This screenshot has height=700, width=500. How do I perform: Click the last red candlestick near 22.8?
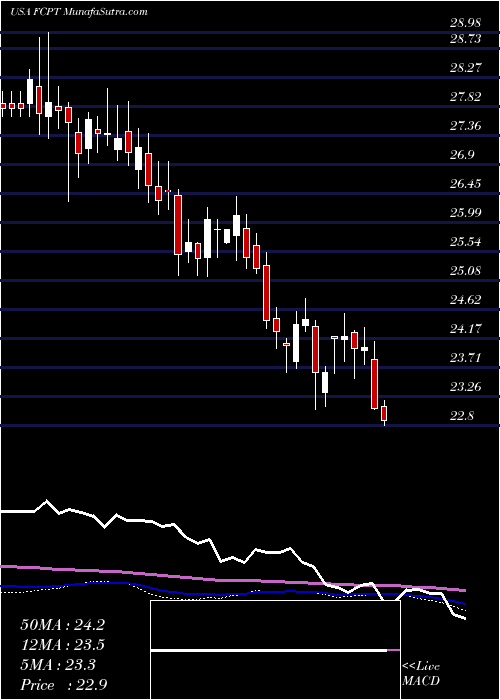tap(384, 413)
